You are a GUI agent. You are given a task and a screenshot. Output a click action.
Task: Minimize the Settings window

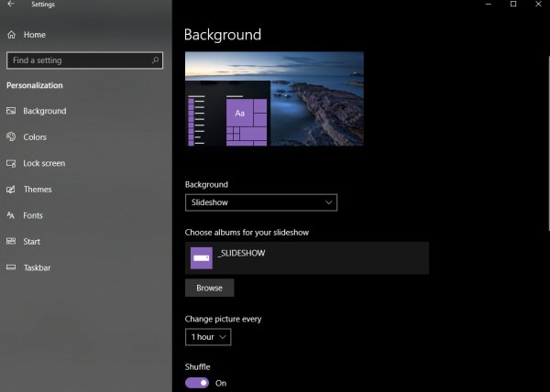pos(489,4)
